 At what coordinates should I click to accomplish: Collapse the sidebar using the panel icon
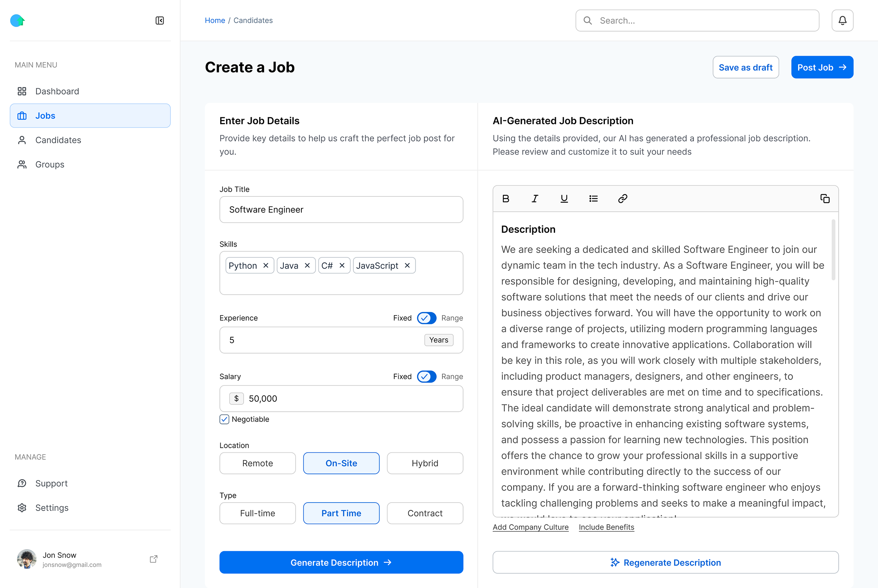160,20
